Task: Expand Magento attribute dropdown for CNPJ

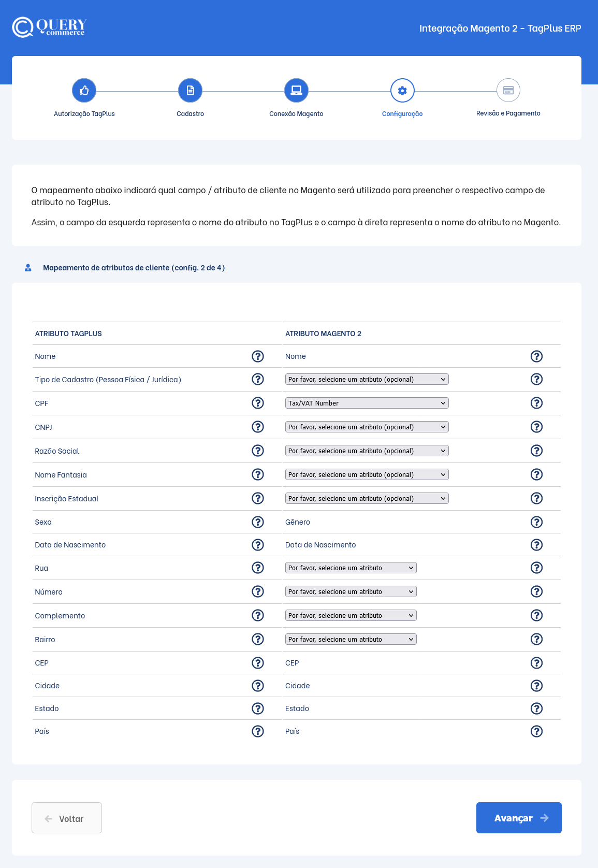Action: coord(367,427)
